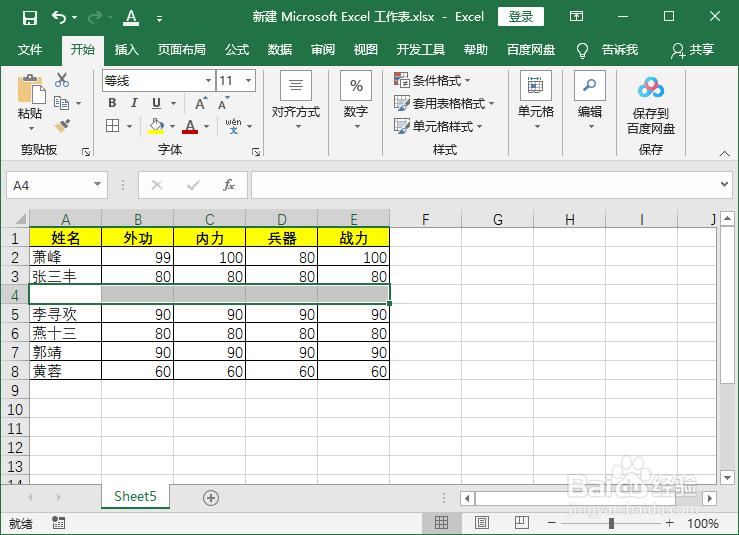
Task: Click the Paste clipboard icon
Action: pos(31,89)
